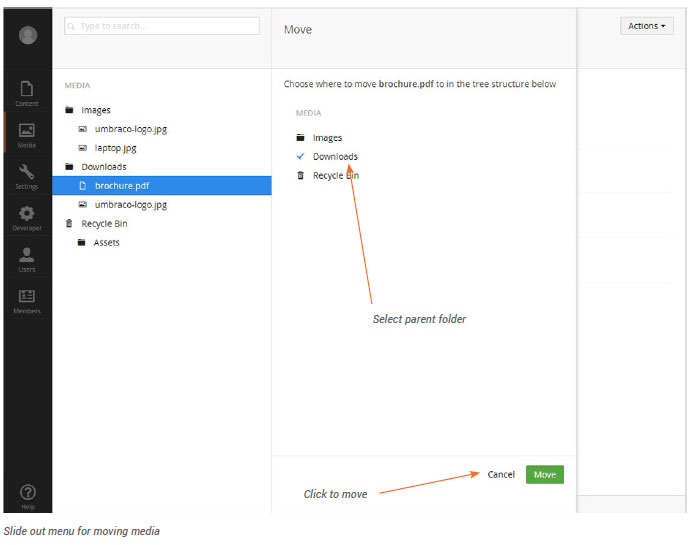Click the Recycle Bin trash icon in media tree
Screen dimensions: 693x545
[x=69, y=223]
